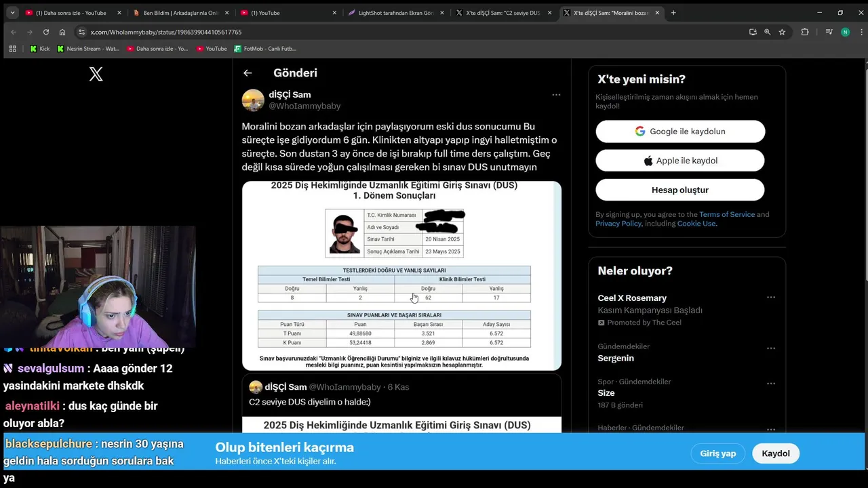
Task: Go to the Chrome home page
Action: 62,32
